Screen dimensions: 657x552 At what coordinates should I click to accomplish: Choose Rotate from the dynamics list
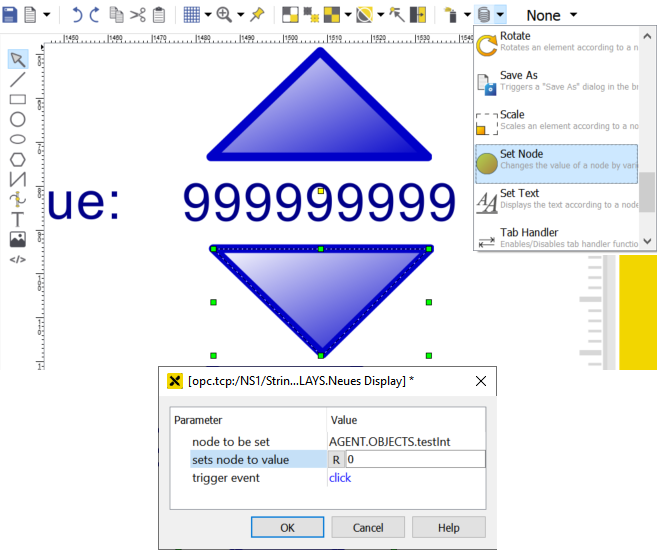tap(556, 43)
